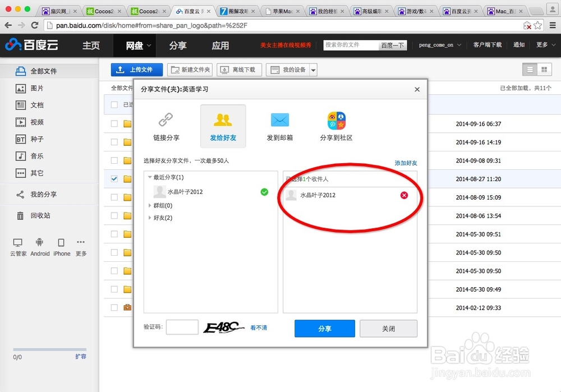Screen dimensions: 561x392
Task: Check the file dated 2014-02-12 09:33
Action: [114, 307]
